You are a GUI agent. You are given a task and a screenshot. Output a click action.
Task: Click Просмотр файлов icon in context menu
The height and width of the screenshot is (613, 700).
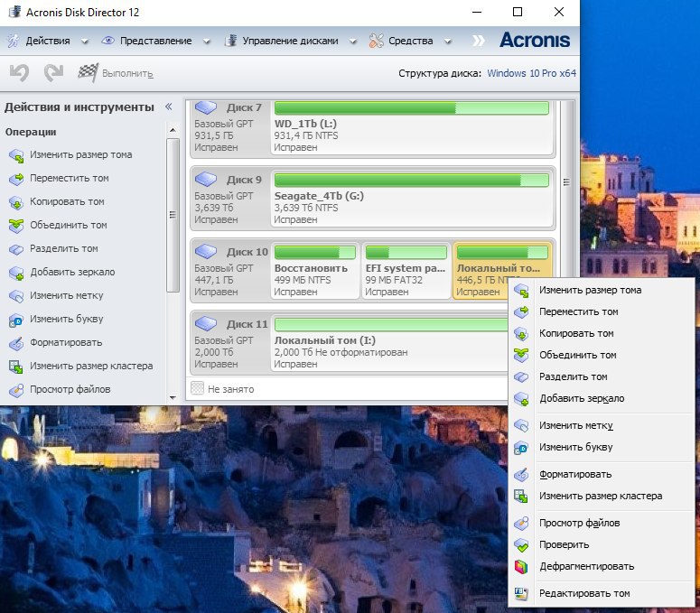click(x=521, y=523)
